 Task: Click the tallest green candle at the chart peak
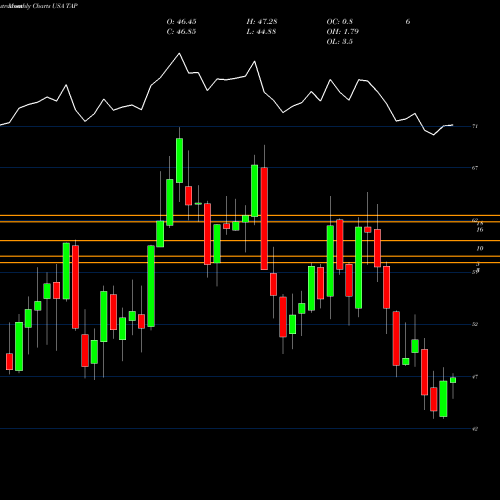click(179, 160)
